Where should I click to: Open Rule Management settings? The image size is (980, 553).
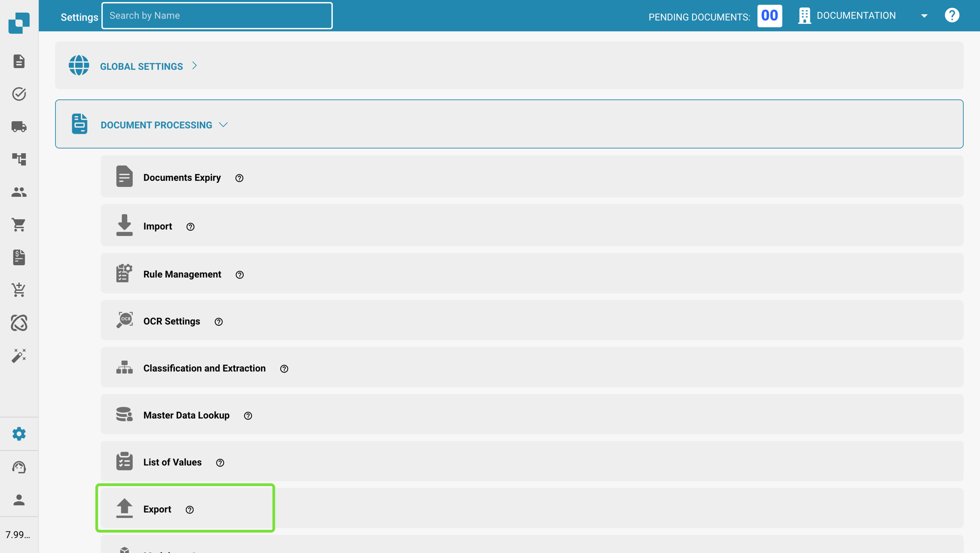(182, 274)
